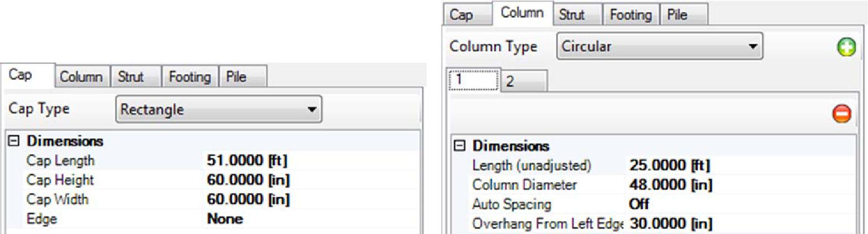Switch to Column tab in left panel
Viewport: 868px width, 234px height.
tap(82, 77)
